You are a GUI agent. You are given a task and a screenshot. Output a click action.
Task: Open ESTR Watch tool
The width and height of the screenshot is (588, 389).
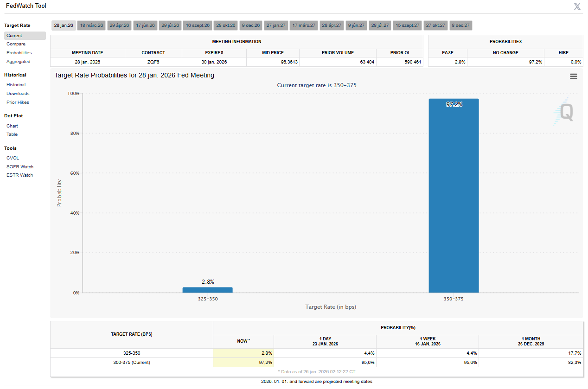[x=19, y=175]
